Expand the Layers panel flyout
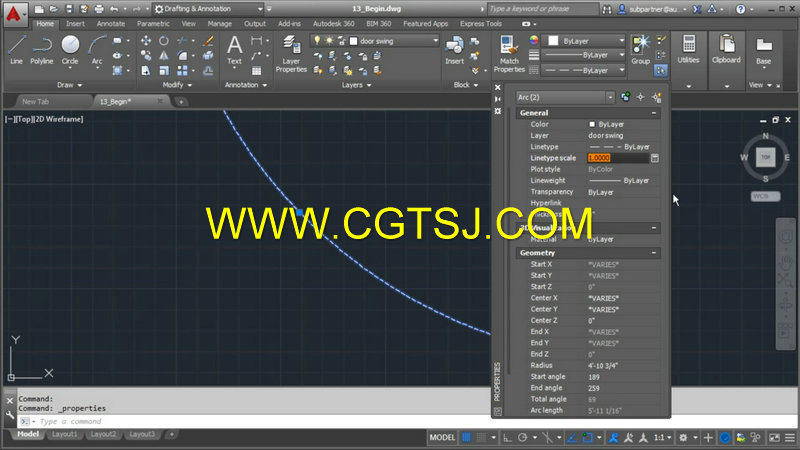 (x=356, y=85)
